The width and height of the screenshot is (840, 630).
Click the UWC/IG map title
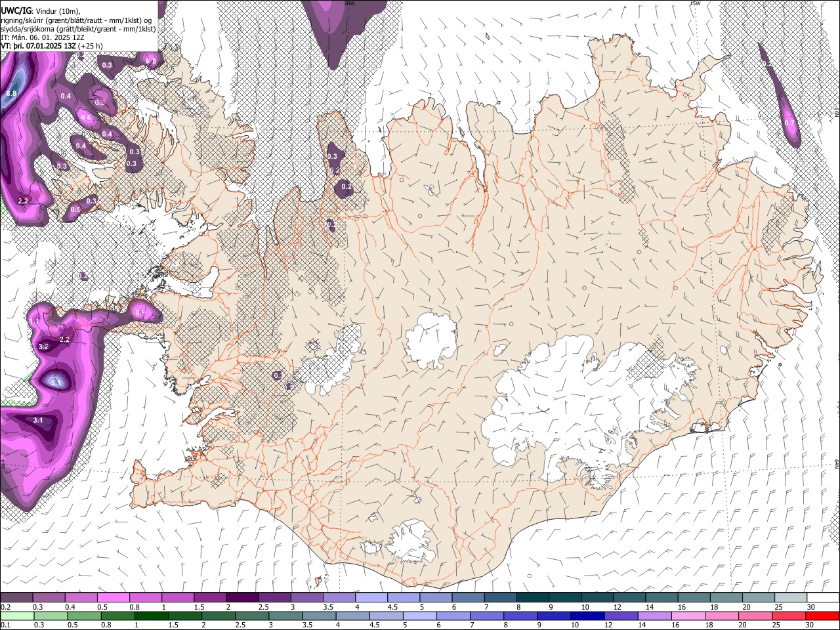15,10
